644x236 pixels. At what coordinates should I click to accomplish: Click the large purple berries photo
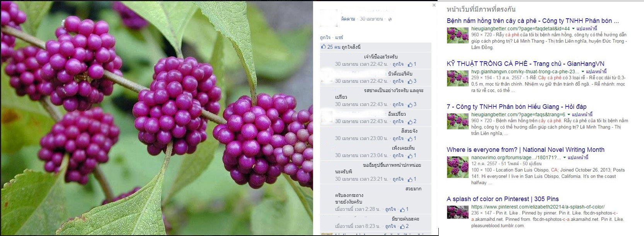[157, 118]
